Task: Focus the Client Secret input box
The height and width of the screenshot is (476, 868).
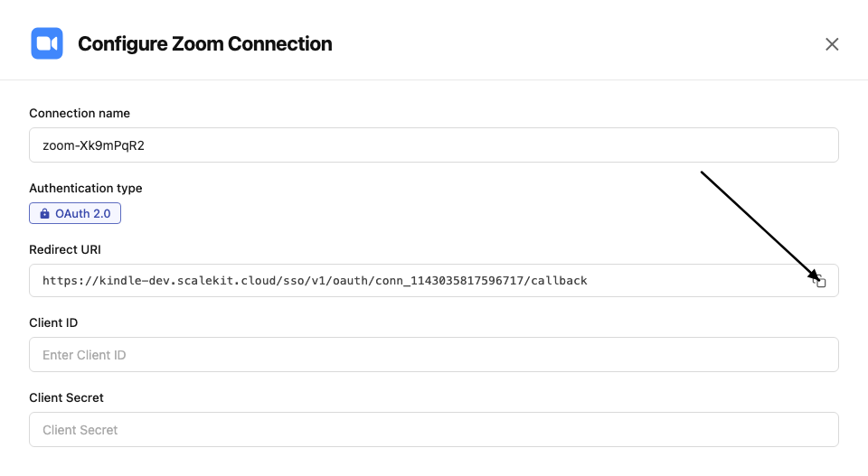Action: point(433,430)
